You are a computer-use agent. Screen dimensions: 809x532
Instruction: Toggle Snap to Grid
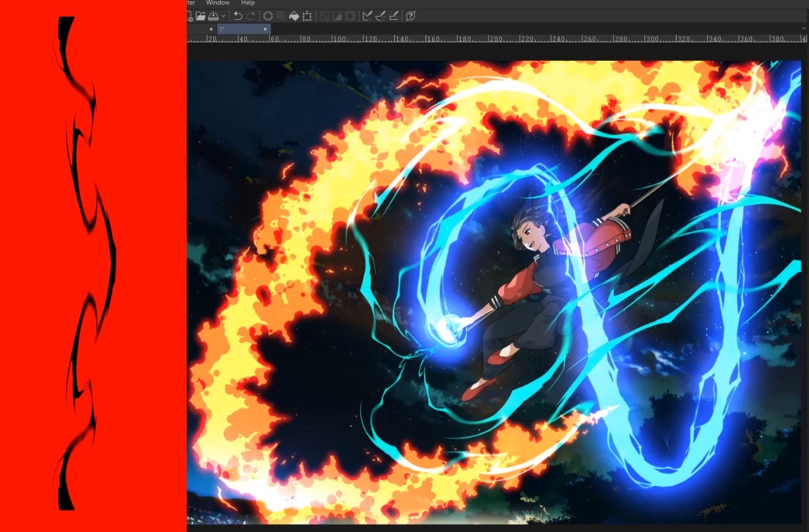tap(394, 16)
